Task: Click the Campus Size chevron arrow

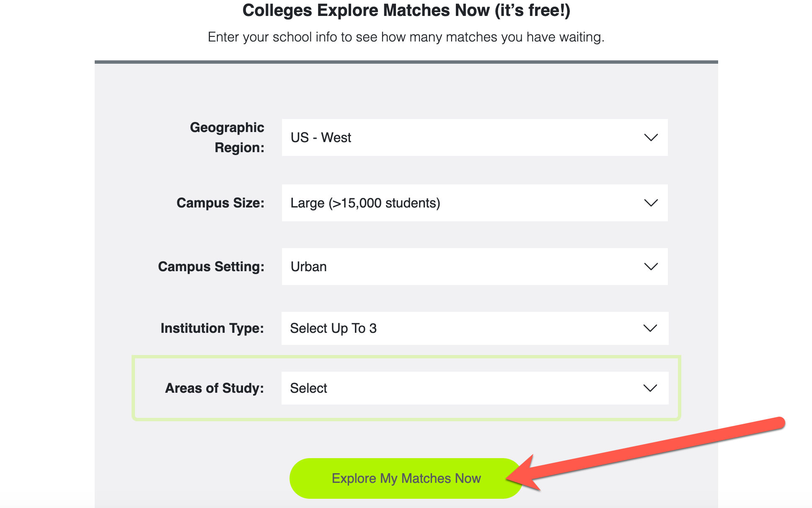Action: point(651,203)
